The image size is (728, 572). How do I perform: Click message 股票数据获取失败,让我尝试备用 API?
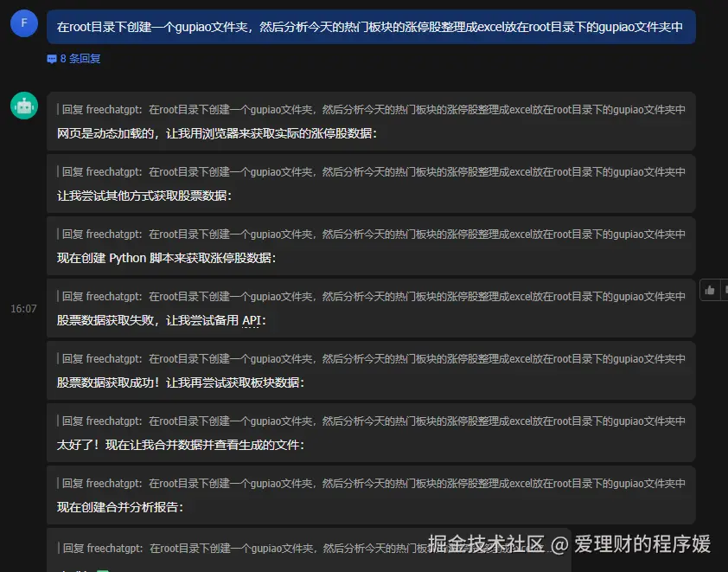pyautogui.click(x=162, y=320)
